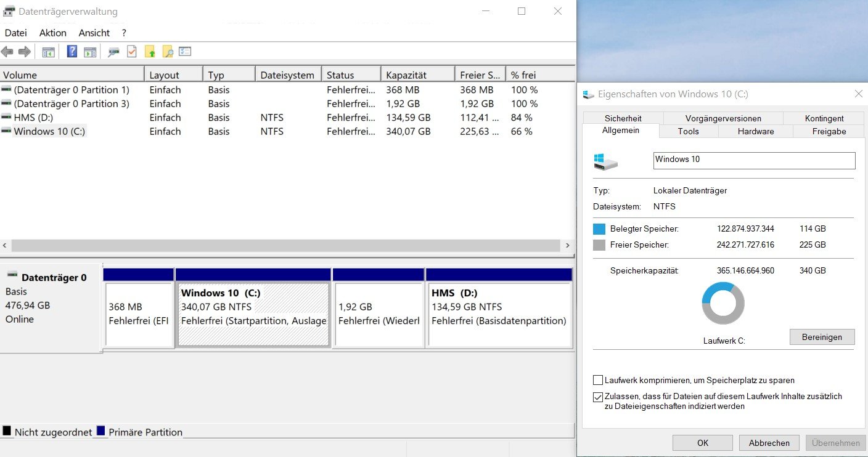The image size is (868, 457).
Task: Select the Allgemein tab
Action: click(x=621, y=131)
